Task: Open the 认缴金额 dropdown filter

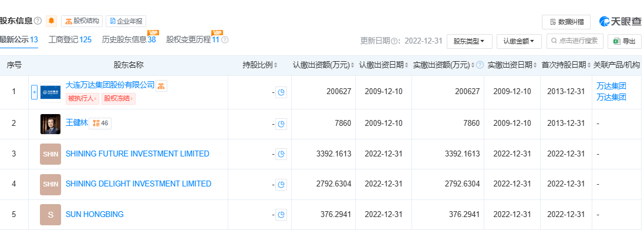Action: (519, 41)
